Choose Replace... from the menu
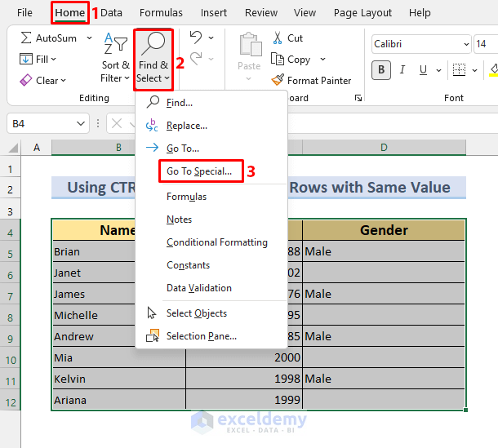Viewport: 498px width, 448px height. [211, 126]
